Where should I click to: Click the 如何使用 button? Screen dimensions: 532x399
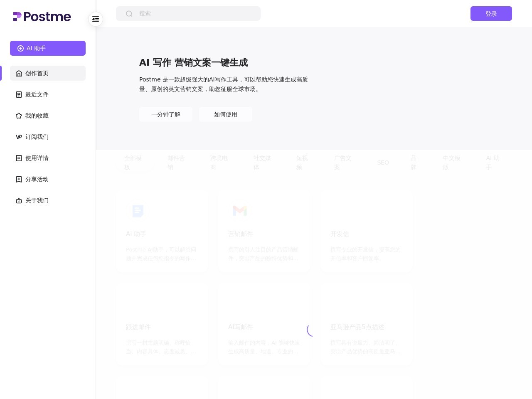[x=226, y=114]
